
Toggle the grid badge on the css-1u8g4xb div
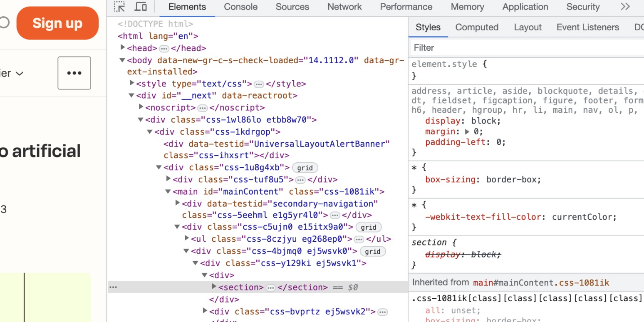[x=305, y=168]
